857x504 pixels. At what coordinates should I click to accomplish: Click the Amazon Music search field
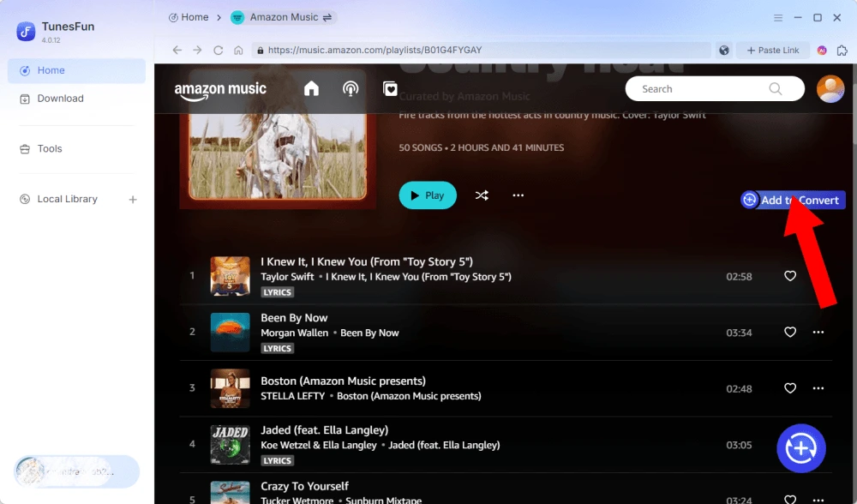715,88
